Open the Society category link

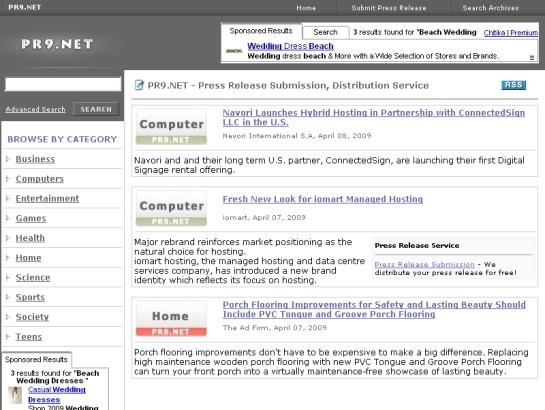32,317
